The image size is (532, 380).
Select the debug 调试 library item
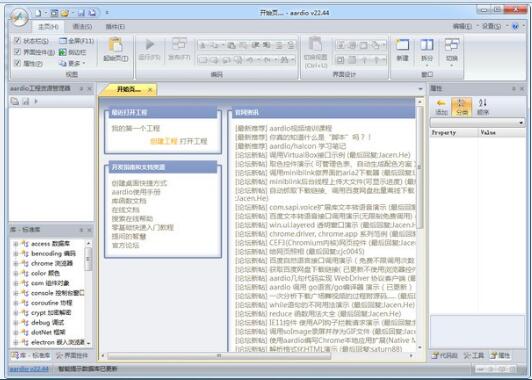(48, 323)
